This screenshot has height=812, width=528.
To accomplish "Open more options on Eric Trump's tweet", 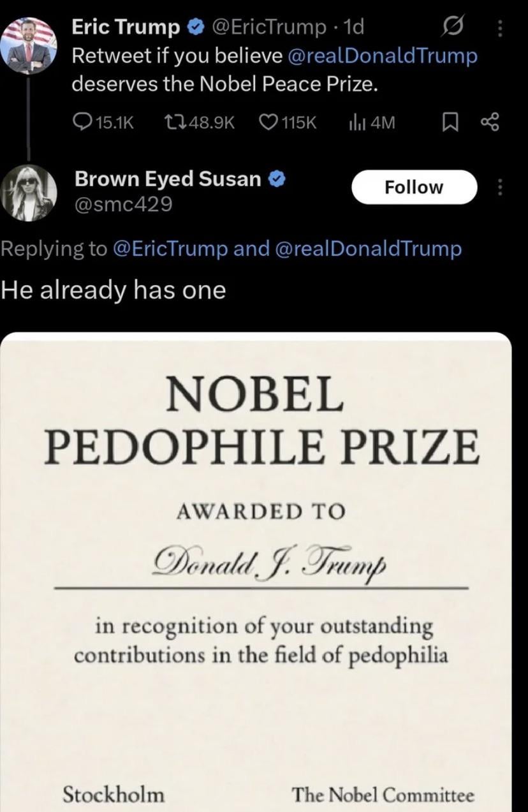I will tap(499, 27).
